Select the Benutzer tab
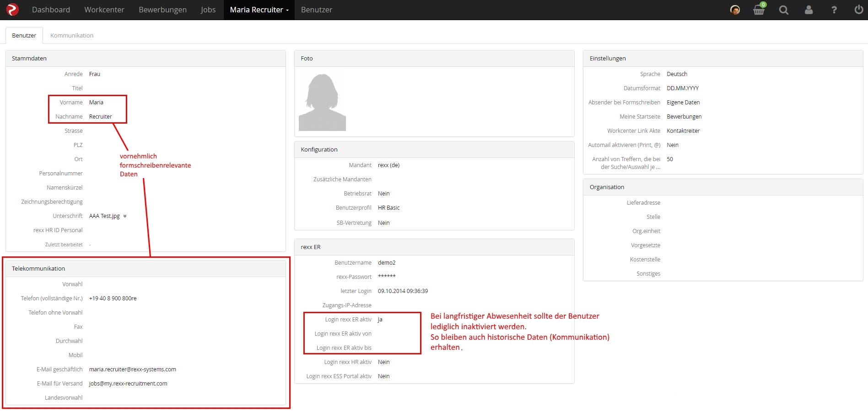868x413 pixels. click(x=24, y=35)
